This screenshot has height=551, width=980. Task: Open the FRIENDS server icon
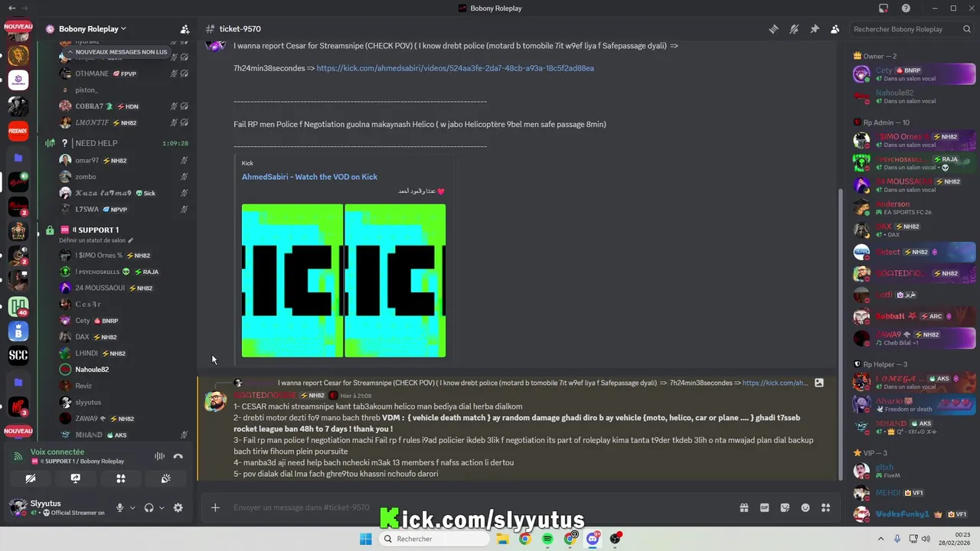pos(18,131)
